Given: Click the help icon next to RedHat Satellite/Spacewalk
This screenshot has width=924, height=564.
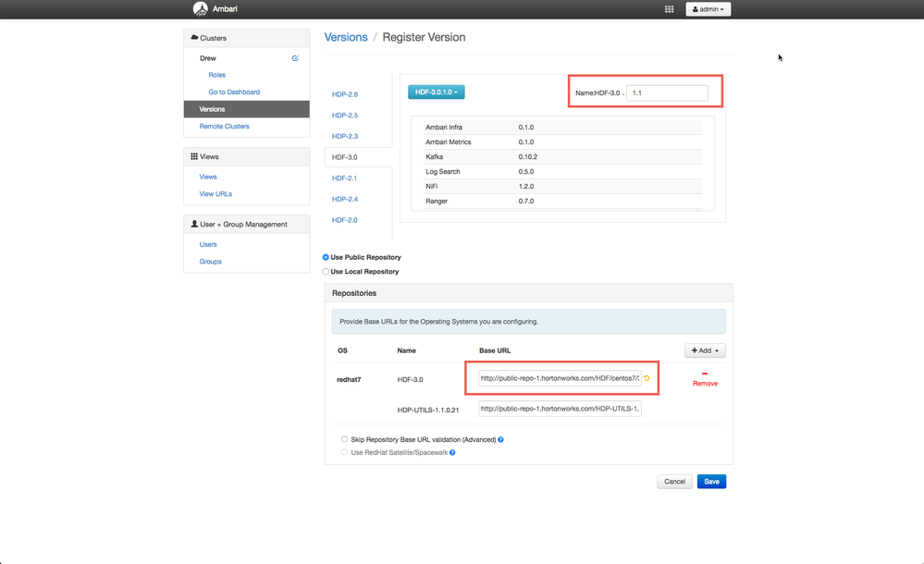Looking at the screenshot, I should coord(452,453).
